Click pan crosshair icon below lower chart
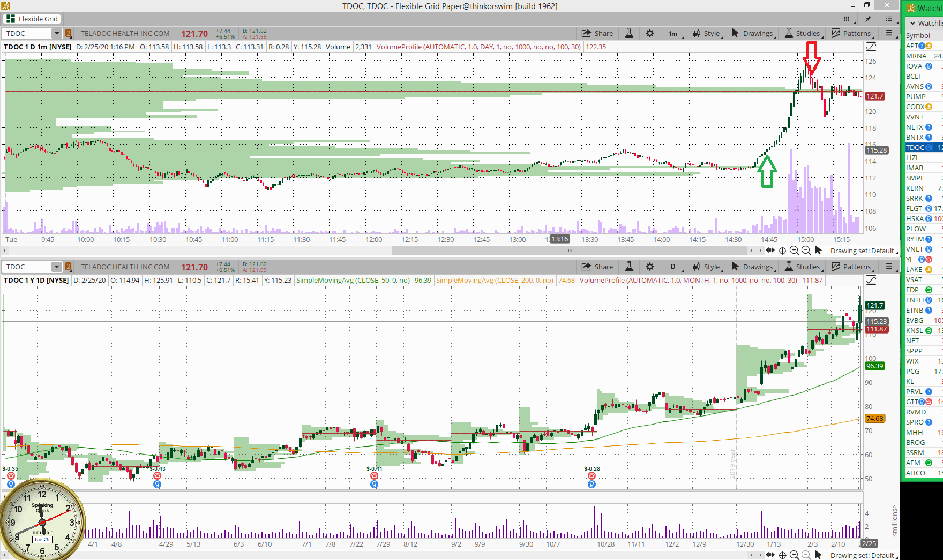The height and width of the screenshot is (560, 943). point(782,555)
